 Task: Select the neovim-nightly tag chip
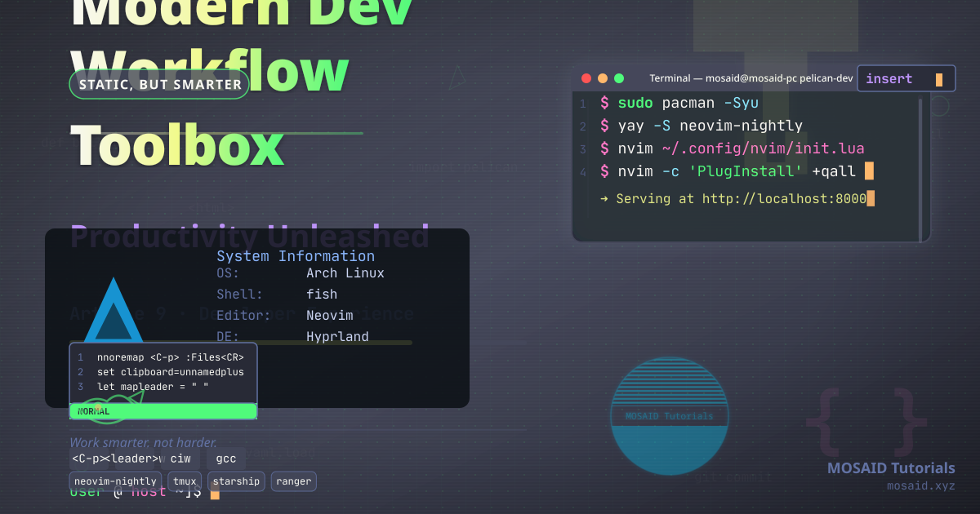[x=115, y=481]
